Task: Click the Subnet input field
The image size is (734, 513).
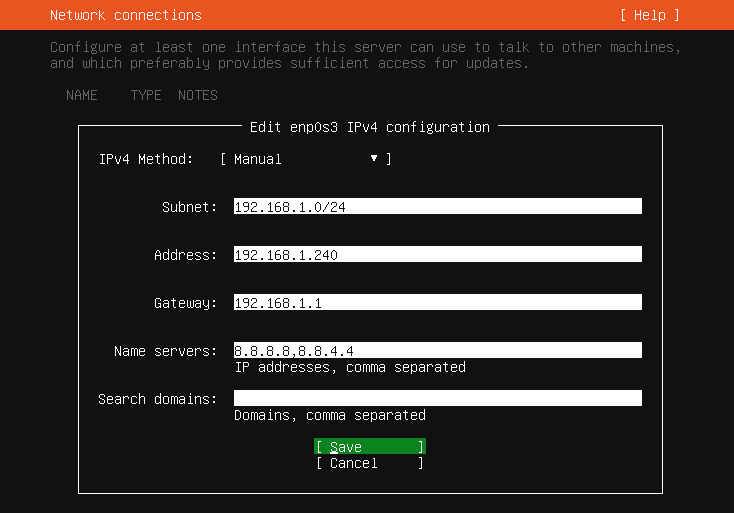Action: point(438,206)
